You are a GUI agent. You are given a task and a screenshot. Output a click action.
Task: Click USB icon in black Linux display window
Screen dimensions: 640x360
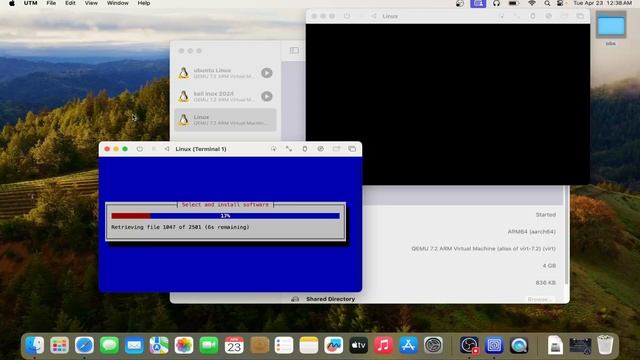click(x=533, y=16)
